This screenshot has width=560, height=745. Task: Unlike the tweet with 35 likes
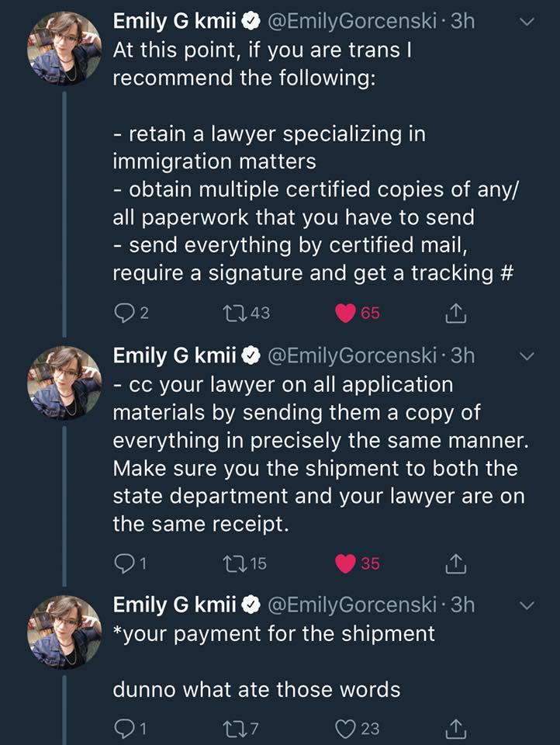(x=344, y=563)
